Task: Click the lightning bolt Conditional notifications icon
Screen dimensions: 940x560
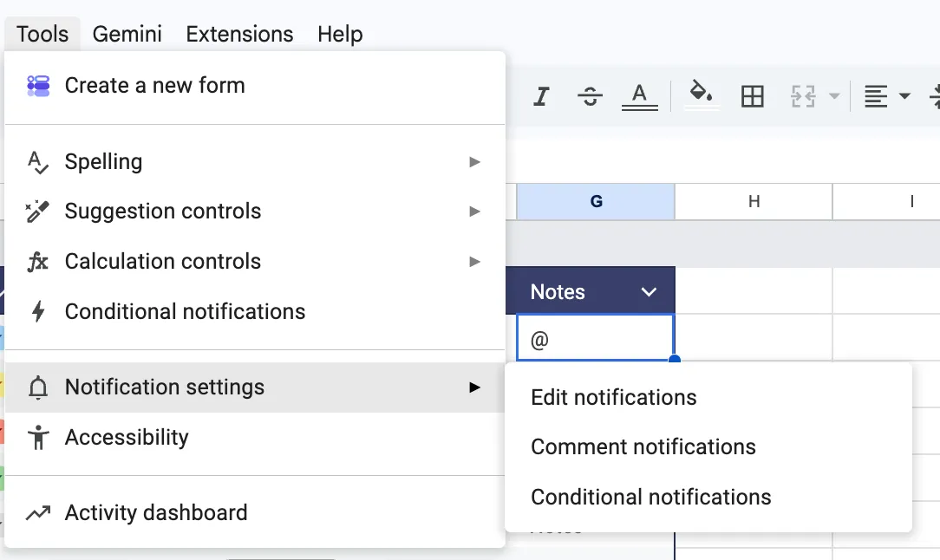Action: [x=38, y=312]
